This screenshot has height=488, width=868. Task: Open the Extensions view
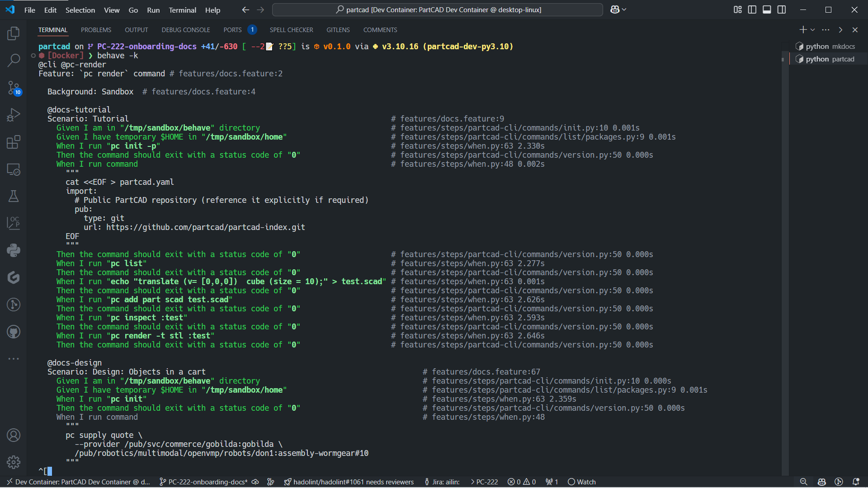click(14, 142)
